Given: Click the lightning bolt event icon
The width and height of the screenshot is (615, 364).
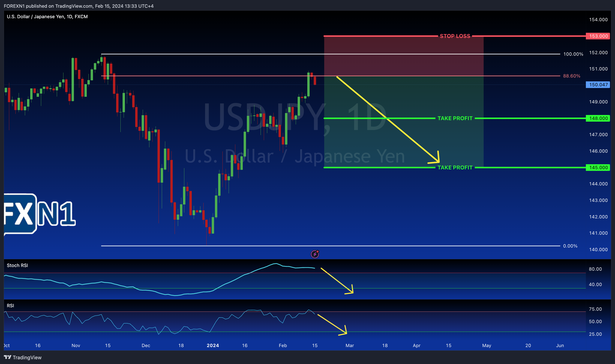Looking at the screenshot, I should [315, 254].
